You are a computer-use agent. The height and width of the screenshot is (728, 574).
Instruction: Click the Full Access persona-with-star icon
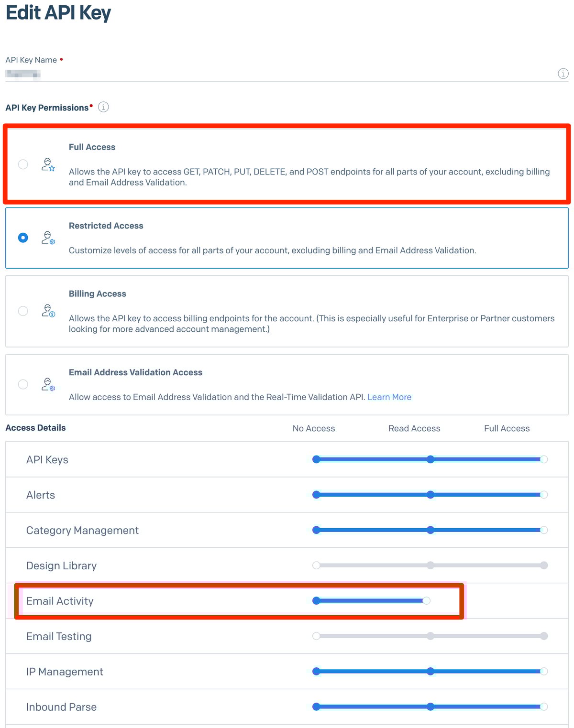click(47, 165)
